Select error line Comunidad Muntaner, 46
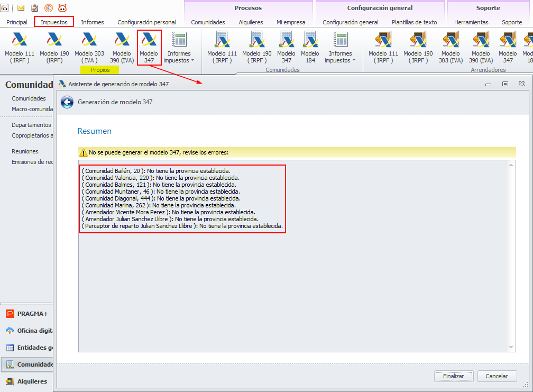533x392 pixels. point(161,192)
